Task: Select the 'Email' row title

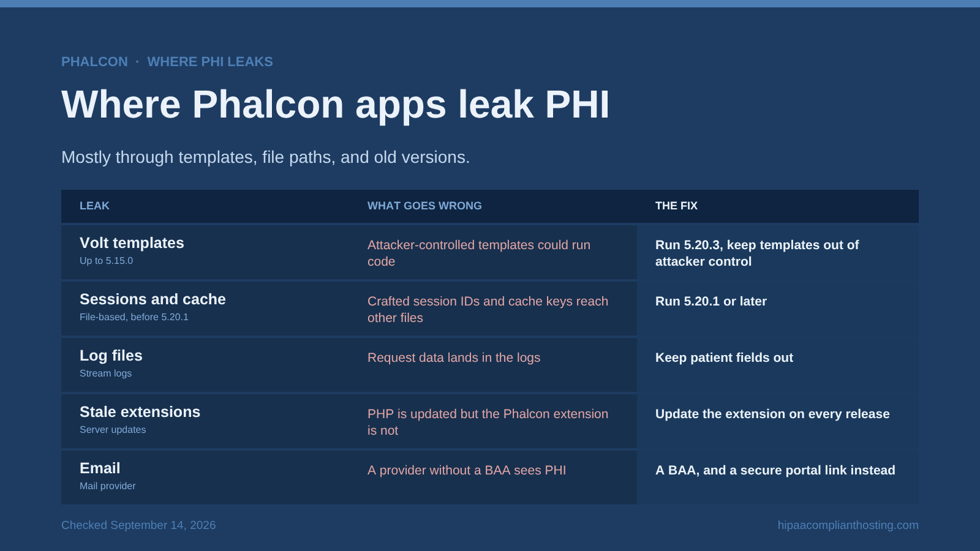Action: click(x=100, y=468)
